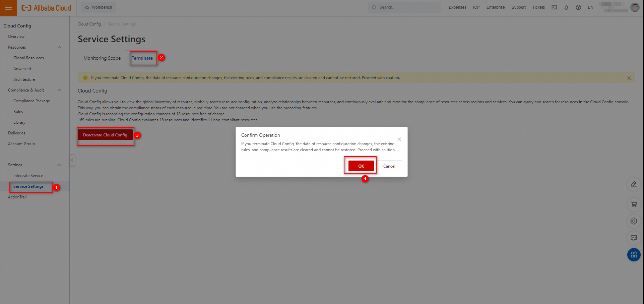Open the Expenses menu
The image size is (644, 304).
(x=457, y=7)
